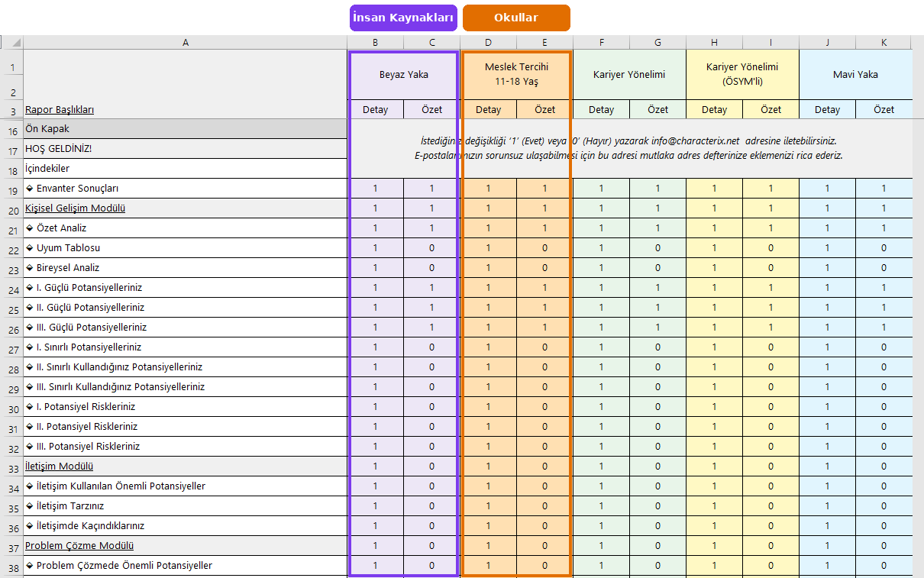Click Mavi Yaka Özet value for Envanter Sonuçları
The height and width of the screenshot is (578, 924).
884,189
